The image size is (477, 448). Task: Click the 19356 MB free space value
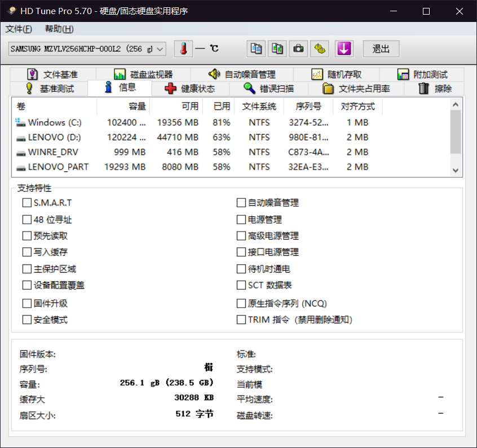pos(178,122)
